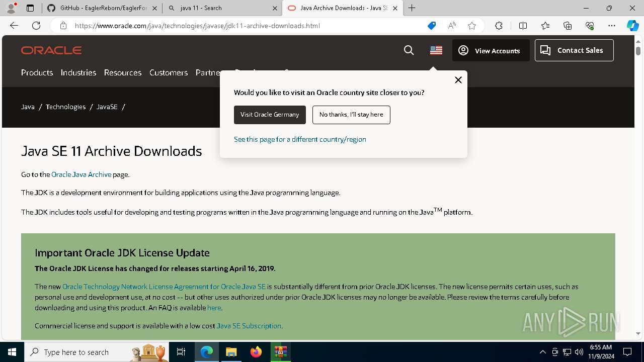Open Collections icon

pos(568,26)
